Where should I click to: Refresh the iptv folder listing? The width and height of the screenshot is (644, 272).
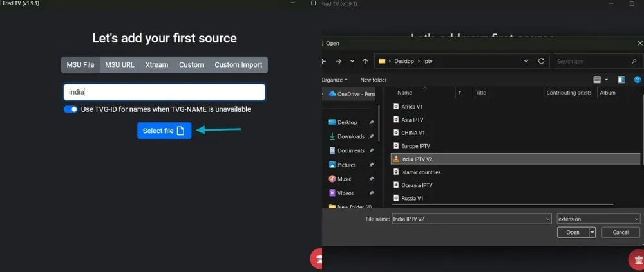pos(542,61)
